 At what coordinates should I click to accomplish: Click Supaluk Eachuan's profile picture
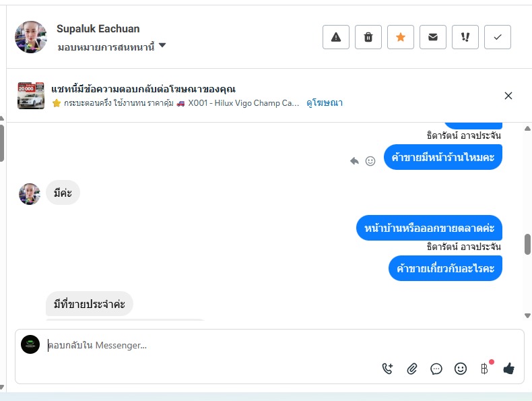tap(31, 37)
